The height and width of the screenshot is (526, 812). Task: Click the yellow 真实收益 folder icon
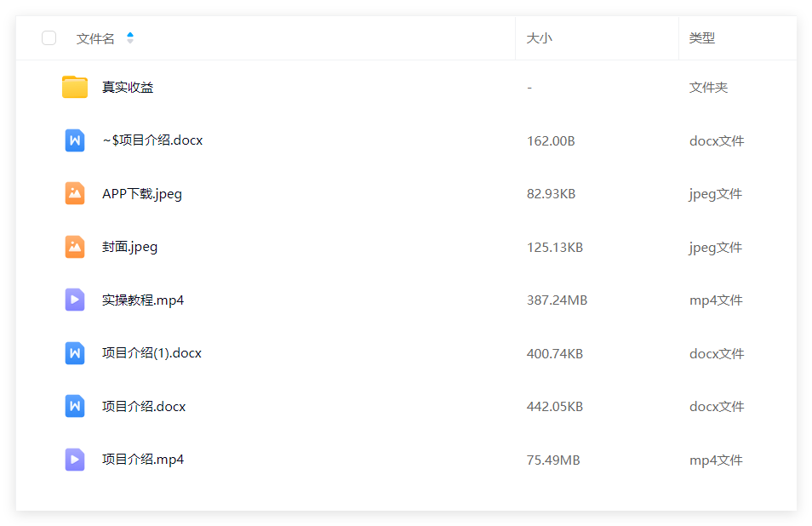coord(75,87)
